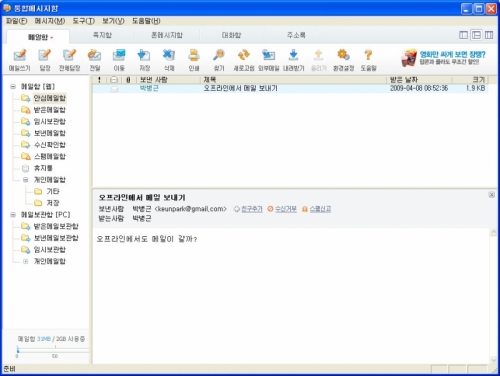Open the 보낸메일함 sent folder

click(x=50, y=133)
